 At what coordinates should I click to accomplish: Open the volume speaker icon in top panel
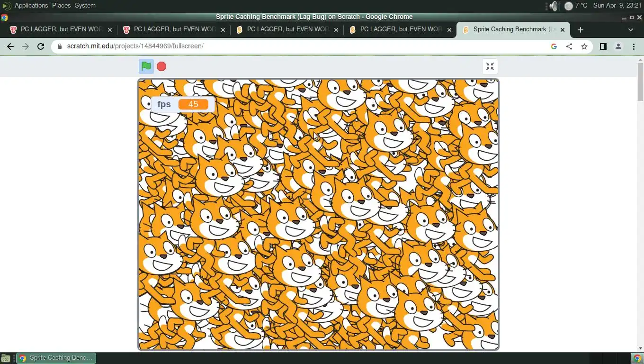554,6
